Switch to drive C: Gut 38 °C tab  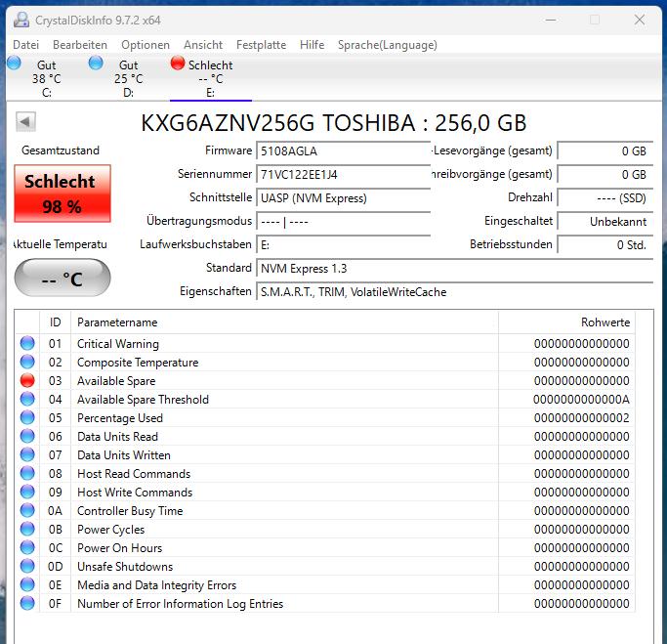tap(47, 78)
